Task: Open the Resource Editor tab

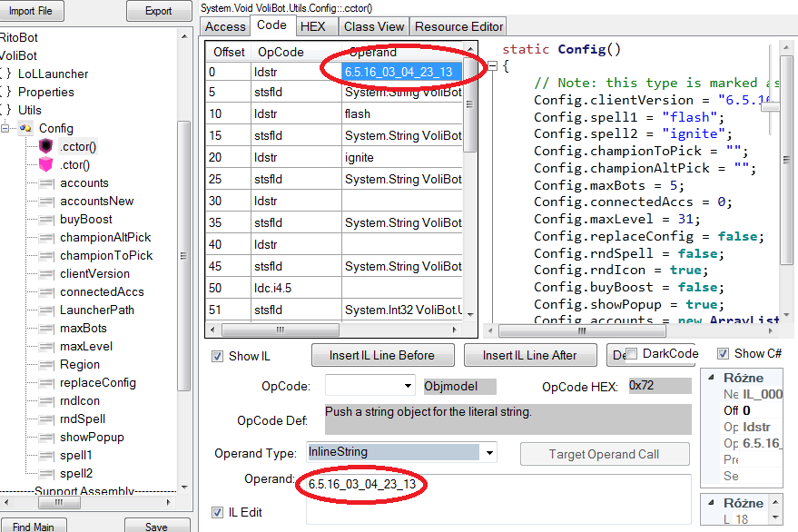Action: tap(458, 26)
